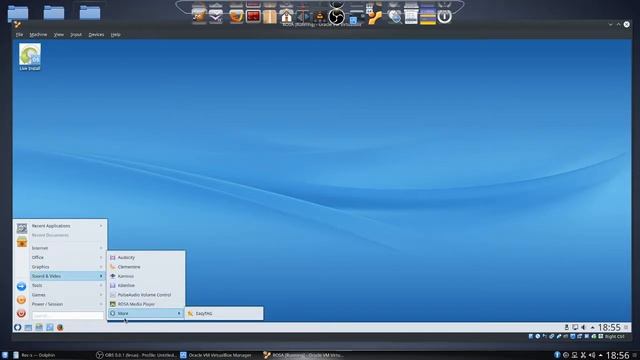Open the VirtualBox Devices menu
The height and width of the screenshot is (360, 640).
pos(96,35)
